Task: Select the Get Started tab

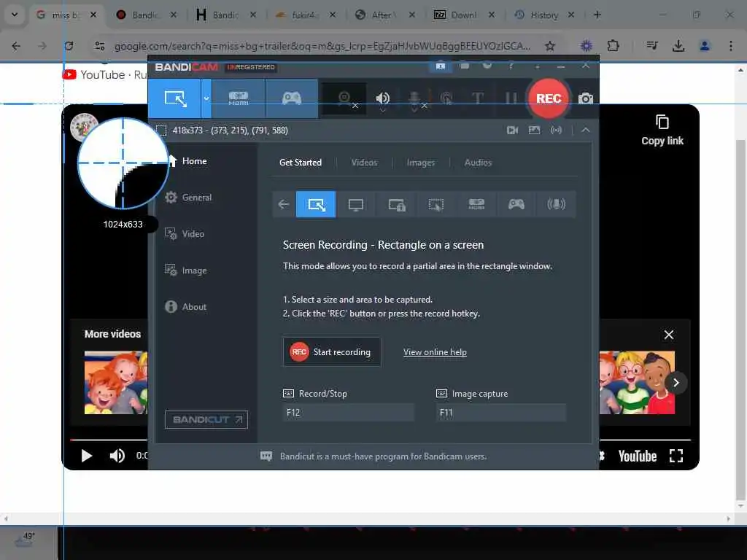Action: (x=300, y=163)
